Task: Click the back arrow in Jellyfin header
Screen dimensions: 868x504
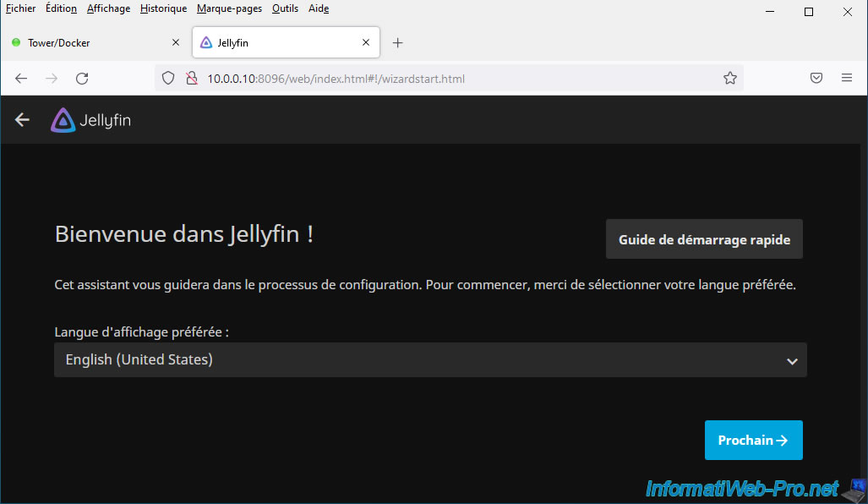Action: tap(22, 120)
